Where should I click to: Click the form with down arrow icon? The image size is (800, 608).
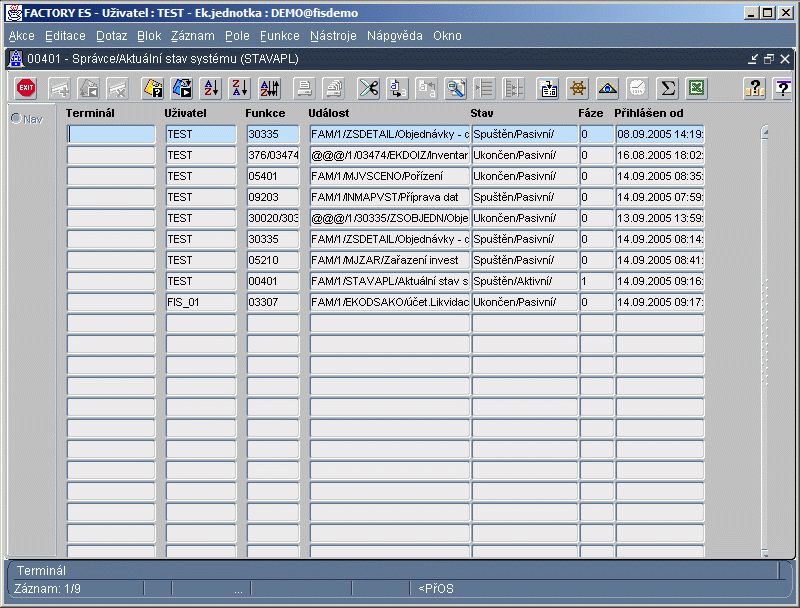(x=548, y=88)
